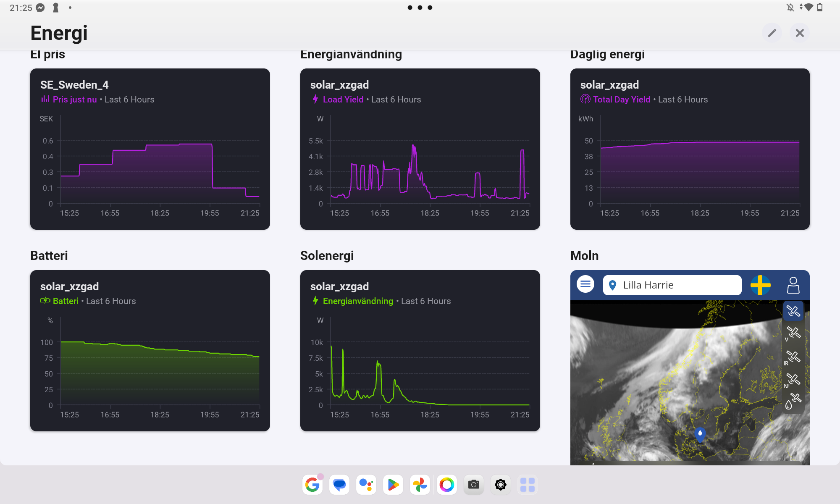Switch to the IR satellite layer

[x=793, y=357]
